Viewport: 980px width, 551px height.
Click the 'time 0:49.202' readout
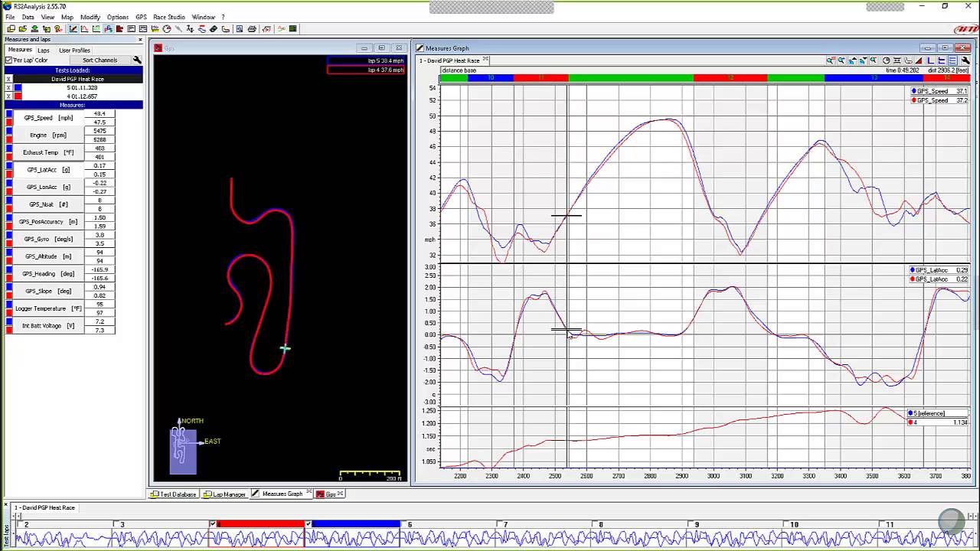click(902, 70)
